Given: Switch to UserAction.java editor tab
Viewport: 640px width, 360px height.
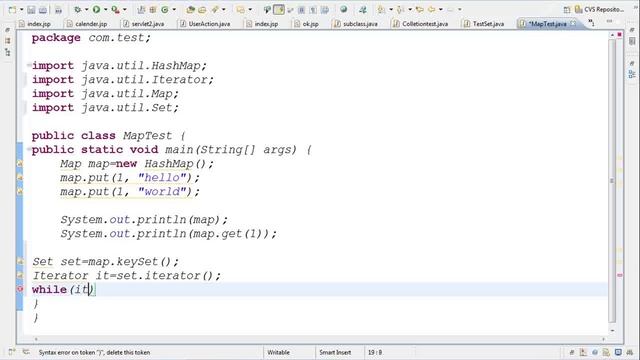Looking at the screenshot, I should tap(205, 24).
